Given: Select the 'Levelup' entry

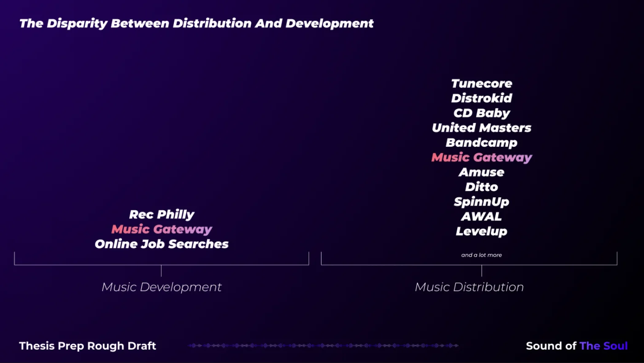Looking at the screenshot, I should (x=482, y=231).
